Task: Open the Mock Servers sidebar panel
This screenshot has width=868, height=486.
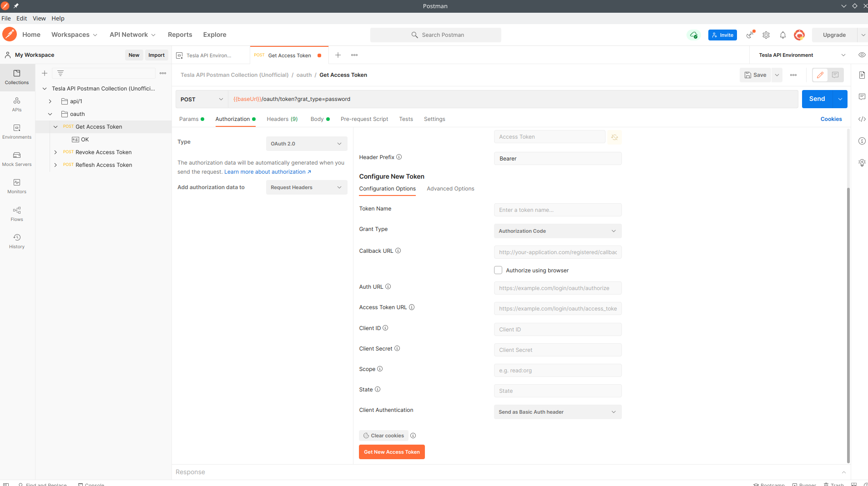Action: click(17, 159)
